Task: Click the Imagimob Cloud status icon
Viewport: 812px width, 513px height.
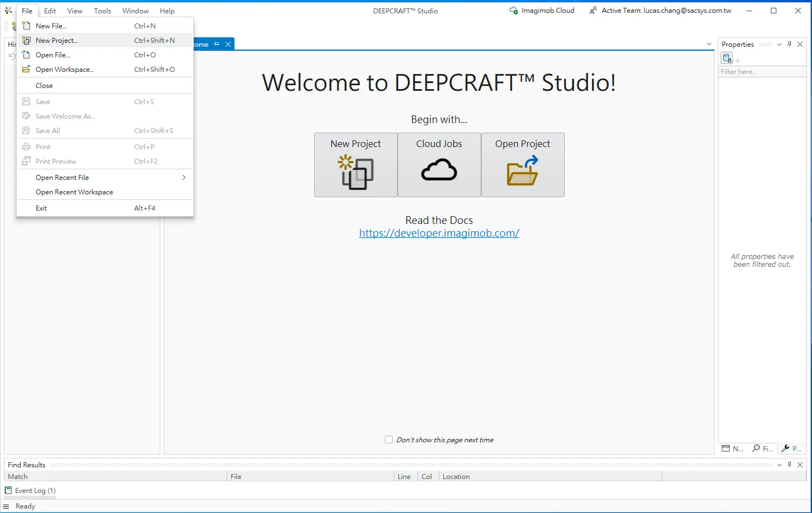Action: point(513,11)
